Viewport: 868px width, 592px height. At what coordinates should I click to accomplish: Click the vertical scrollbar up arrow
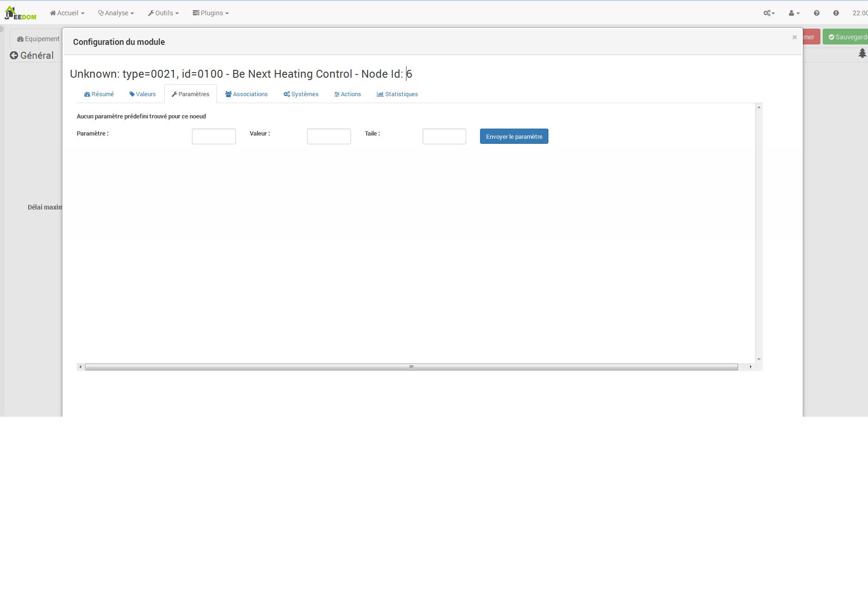759,107
